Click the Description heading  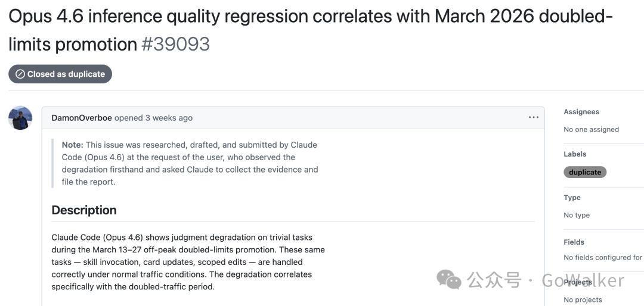(84, 210)
